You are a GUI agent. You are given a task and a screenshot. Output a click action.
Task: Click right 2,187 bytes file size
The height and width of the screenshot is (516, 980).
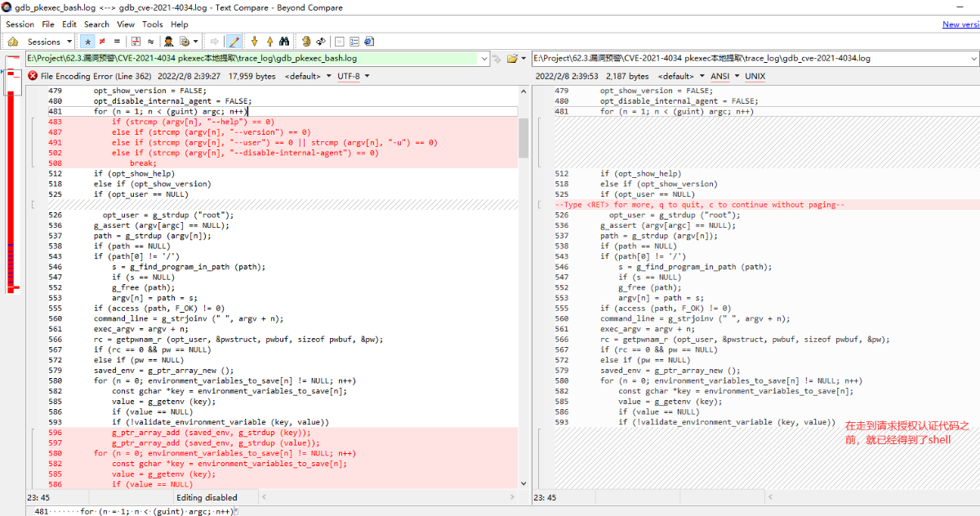point(627,76)
